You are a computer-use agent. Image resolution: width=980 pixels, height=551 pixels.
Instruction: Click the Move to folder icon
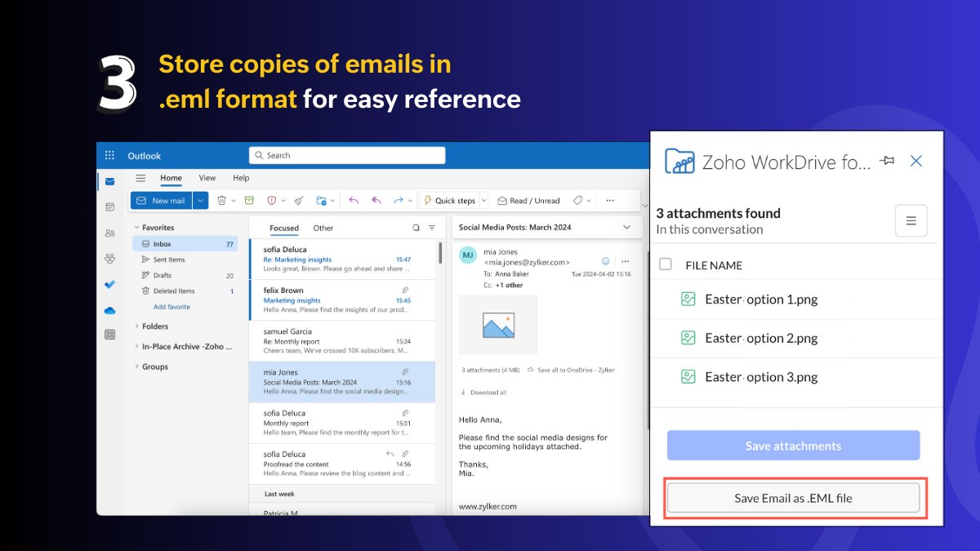coord(322,200)
